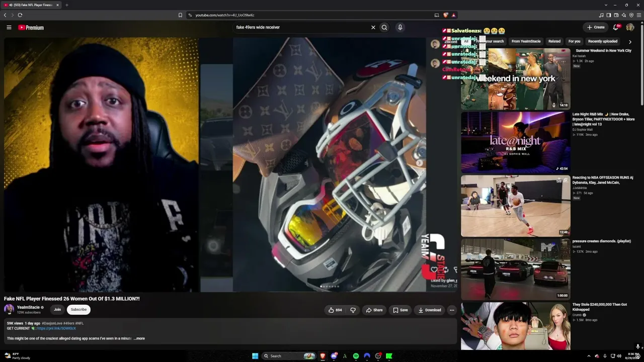Screen dimensions: 644x362
Task: Show hidden system tray icons
Action: point(589,356)
